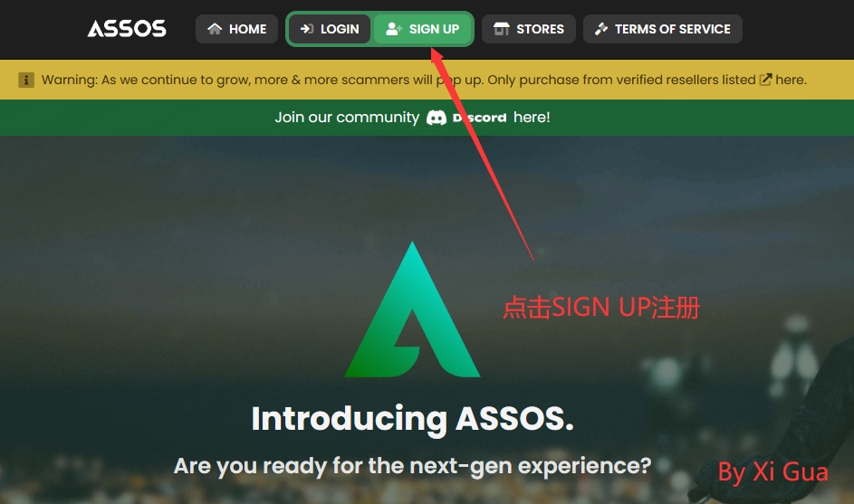Open the STORES page
The height and width of the screenshot is (504, 854).
pyautogui.click(x=528, y=29)
